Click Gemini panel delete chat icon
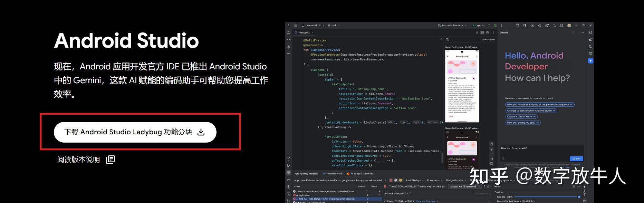This screenshot has height=203, width=644. [574, 32]
